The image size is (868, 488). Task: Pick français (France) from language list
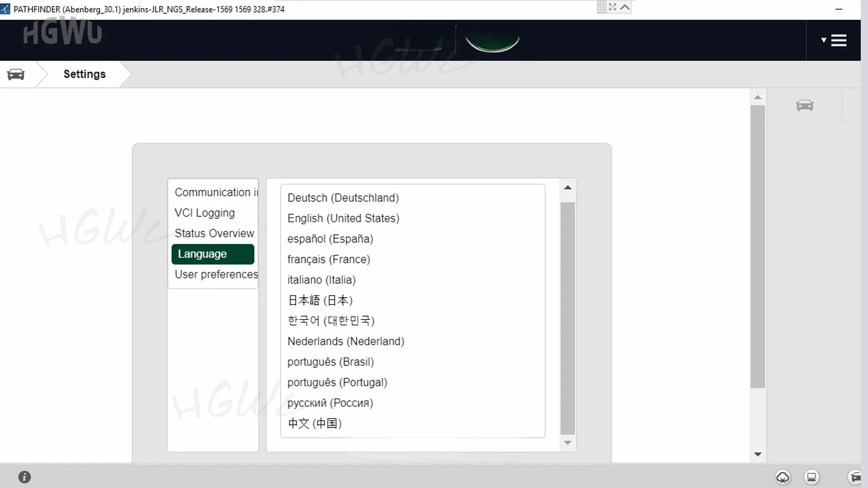pyautogui.click(x=329, y=259)
